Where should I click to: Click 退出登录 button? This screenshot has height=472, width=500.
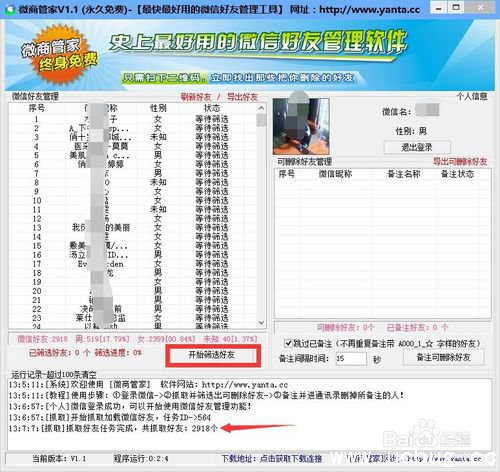pos(417,147)
